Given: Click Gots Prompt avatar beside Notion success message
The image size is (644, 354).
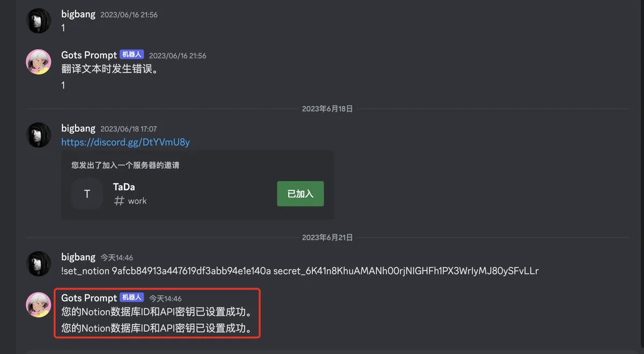Looking at the screenshot, I should click(39, 305).
